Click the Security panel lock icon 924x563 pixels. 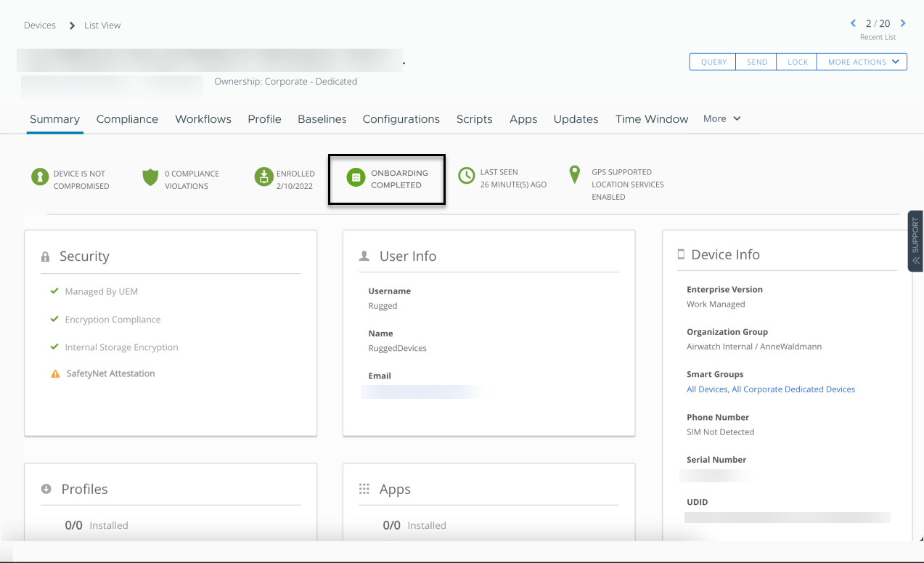[x=46, y=257]
